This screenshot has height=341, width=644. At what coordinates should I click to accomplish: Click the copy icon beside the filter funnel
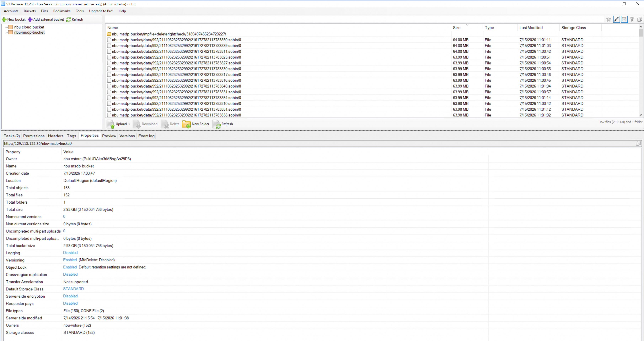click(640, 19)
